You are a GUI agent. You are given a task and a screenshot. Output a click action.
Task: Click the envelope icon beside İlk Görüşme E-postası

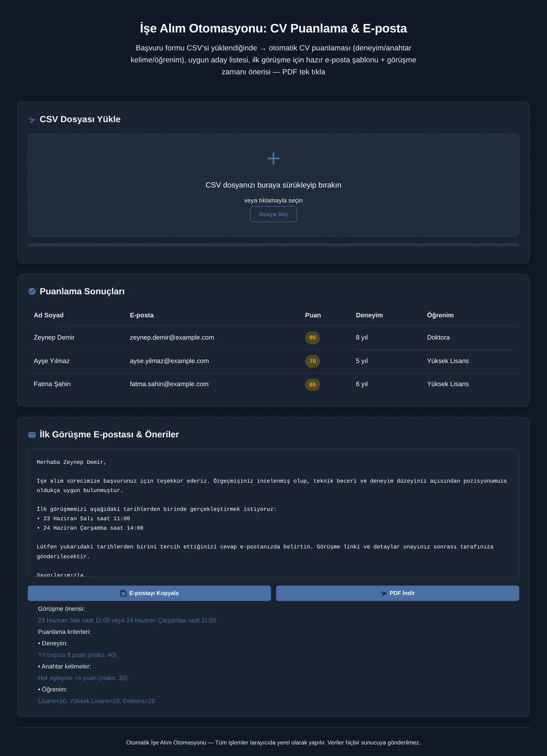pyautogui.click(x=32, y=435)
